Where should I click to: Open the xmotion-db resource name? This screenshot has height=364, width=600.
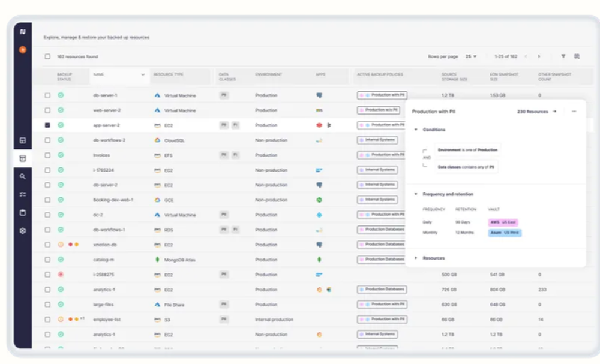pyautogui.click(x=105, y=245)
